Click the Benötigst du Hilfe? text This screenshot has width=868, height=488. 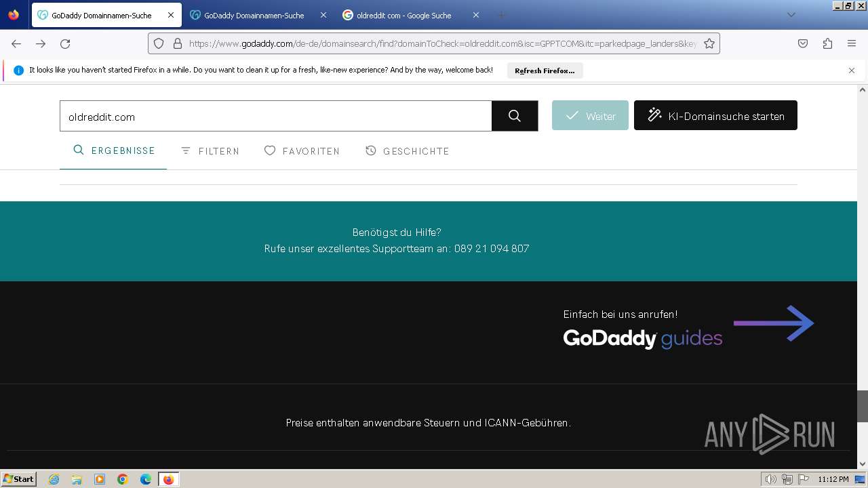pos(397,232)
